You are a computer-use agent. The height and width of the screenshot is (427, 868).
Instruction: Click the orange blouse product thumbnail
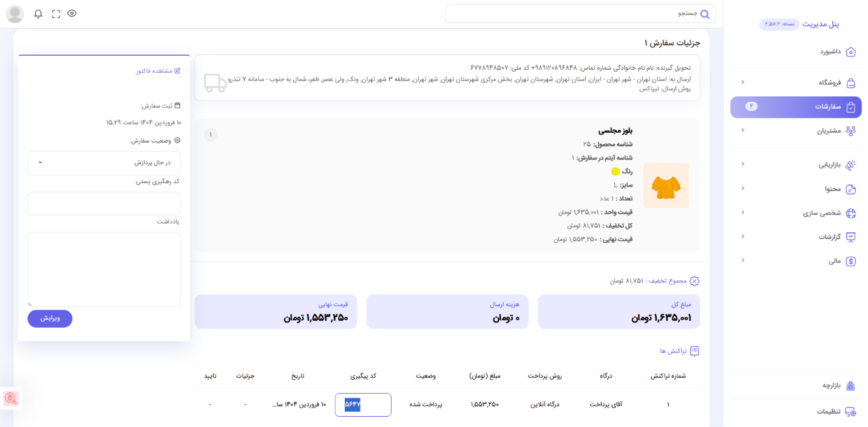pyautogui.click(x=666, y=186)
